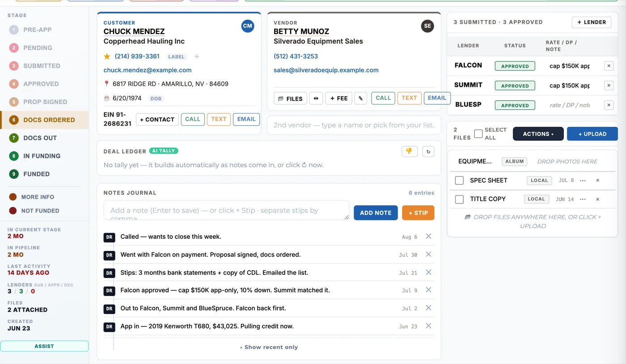This screenshot has height=364, width=626.
Task: Click the + Upload button
Action: (x=592, y=134)
